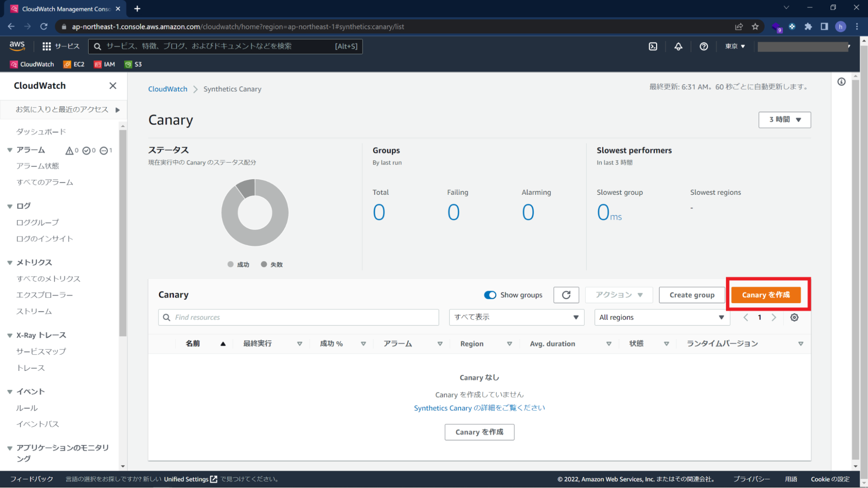The image size is (868, 488).
Task: Share this page icon in address bar
Action: coord(739,26)
